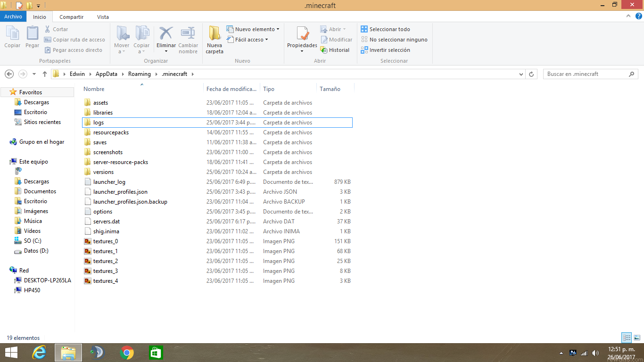Select the textures_4 image file
644x362 pixels.
[217, 280]
